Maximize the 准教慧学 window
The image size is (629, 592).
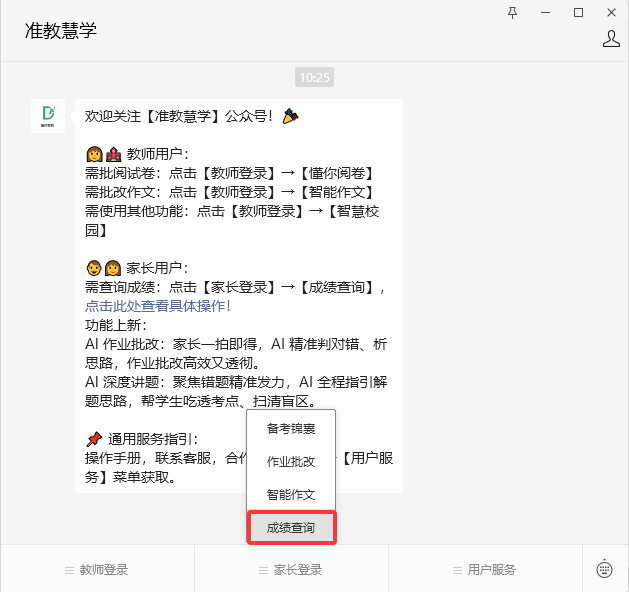pyautogui.click(x=578, y=13)
